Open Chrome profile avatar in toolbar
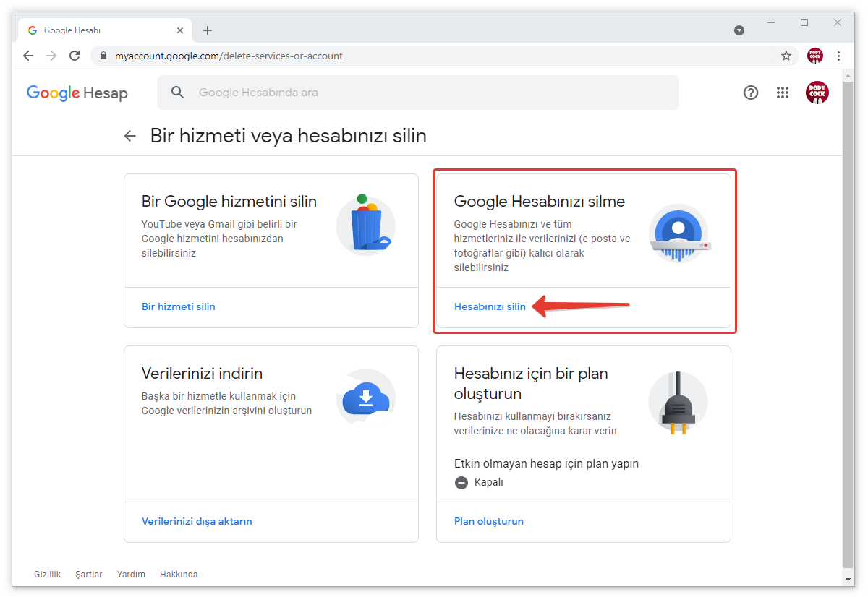 (815, 56)
